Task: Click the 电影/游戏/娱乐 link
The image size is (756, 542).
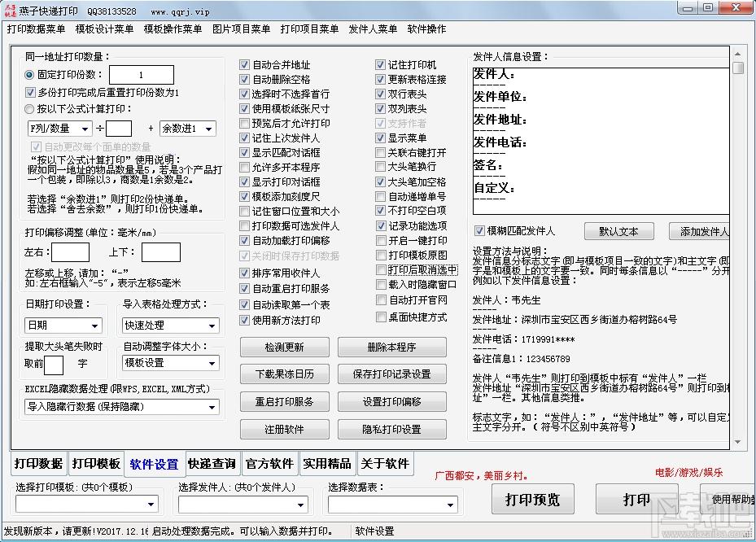Action: (688, 472)
